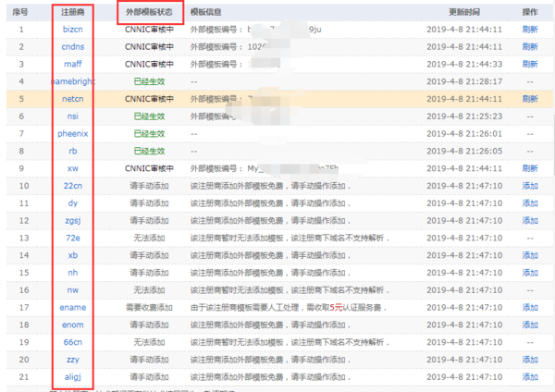Click the 外部模板状态 column header
The height and width of the screenshot is (392, 555).
point(149,12)
